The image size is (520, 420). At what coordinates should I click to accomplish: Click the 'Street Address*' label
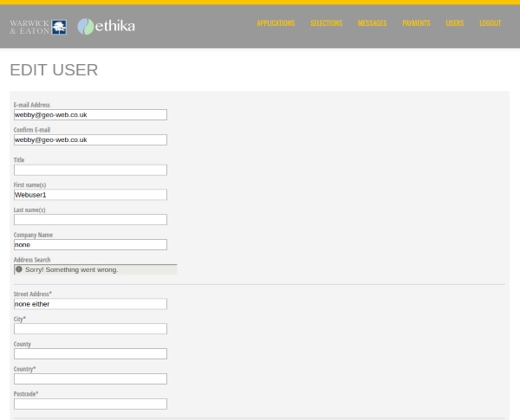coord(33,294)
